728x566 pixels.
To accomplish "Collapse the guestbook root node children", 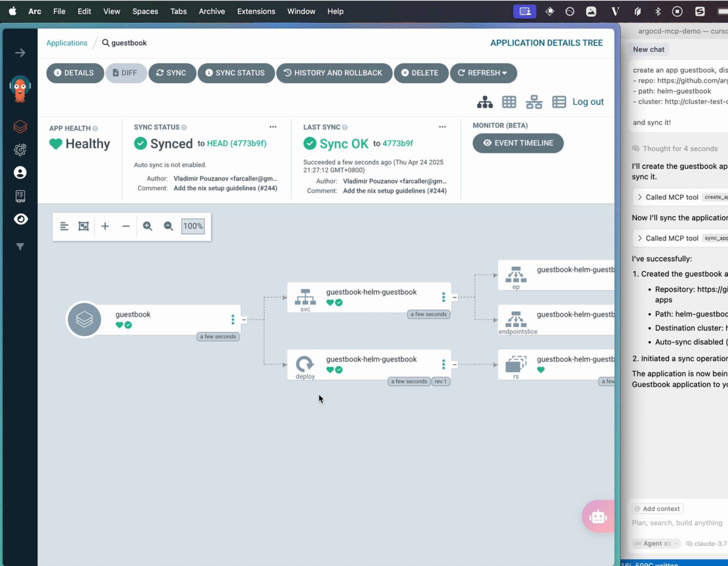I will (244, 320).
